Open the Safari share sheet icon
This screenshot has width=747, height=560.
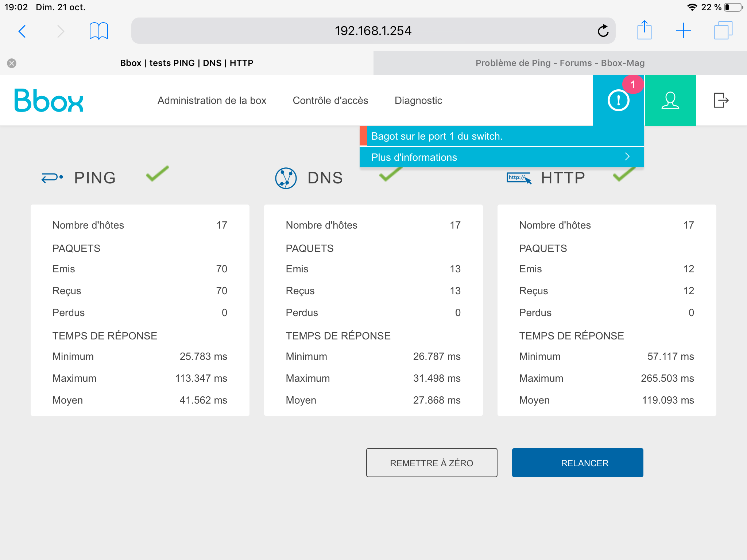click(x=644, y=30)
